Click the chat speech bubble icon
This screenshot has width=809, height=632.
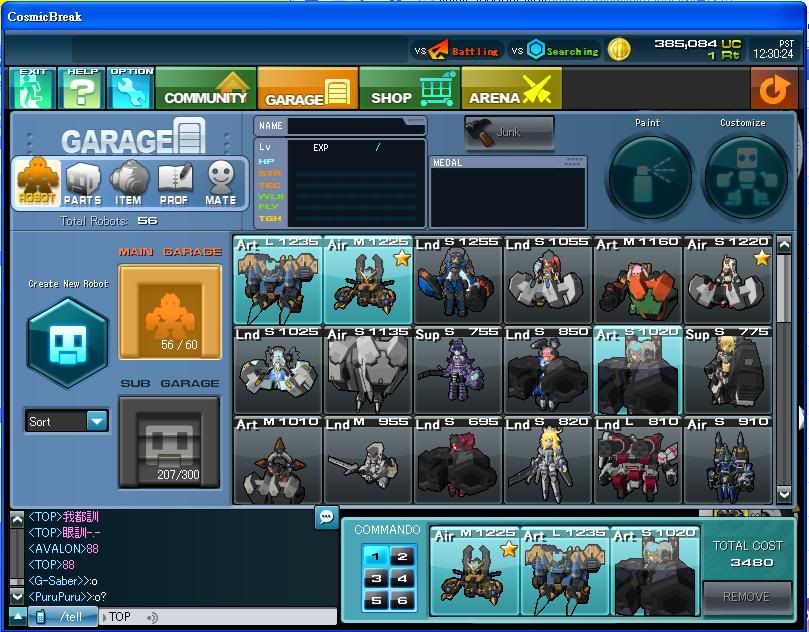click(326, 517)
